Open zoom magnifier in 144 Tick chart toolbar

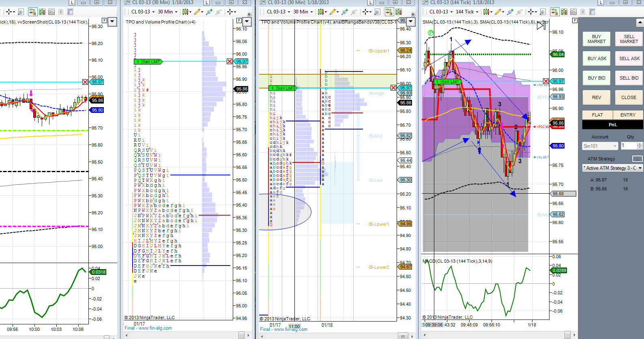543,12
